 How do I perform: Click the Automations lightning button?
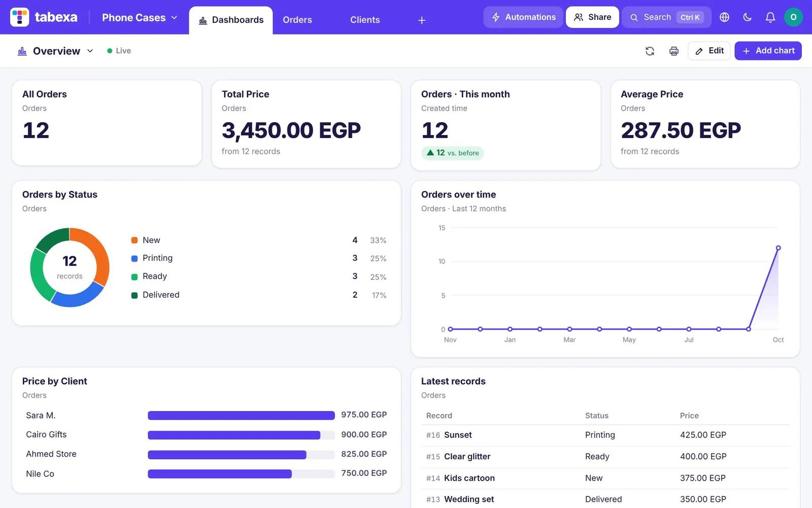pyautogui.click(x=523, y=17)
